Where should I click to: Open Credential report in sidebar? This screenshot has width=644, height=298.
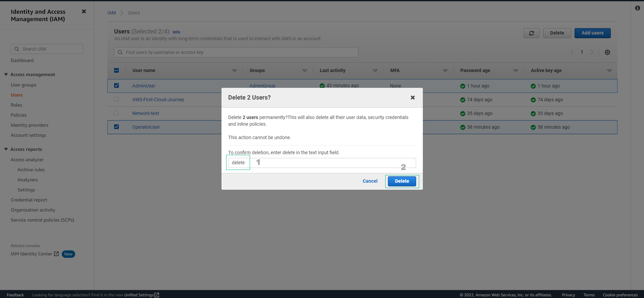pyautogui.click(x=29, y=200)
